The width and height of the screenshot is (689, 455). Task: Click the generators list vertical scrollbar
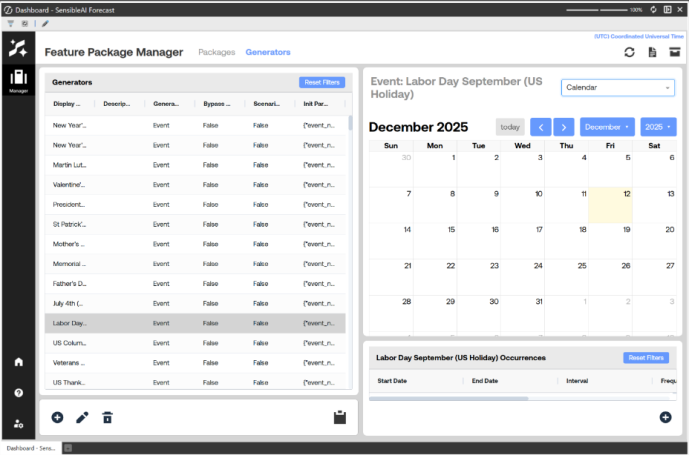click(350, 123)
